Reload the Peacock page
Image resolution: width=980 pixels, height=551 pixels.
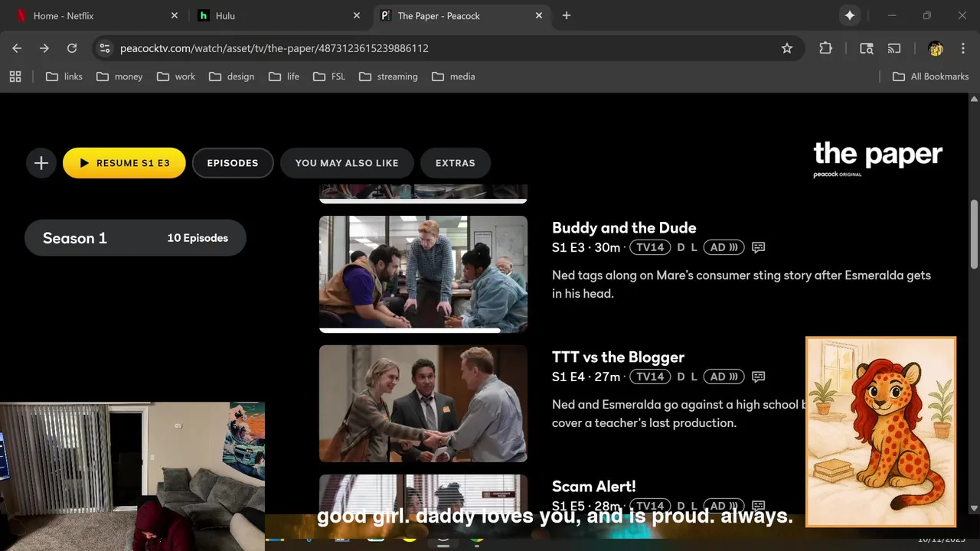coord(72,48)
